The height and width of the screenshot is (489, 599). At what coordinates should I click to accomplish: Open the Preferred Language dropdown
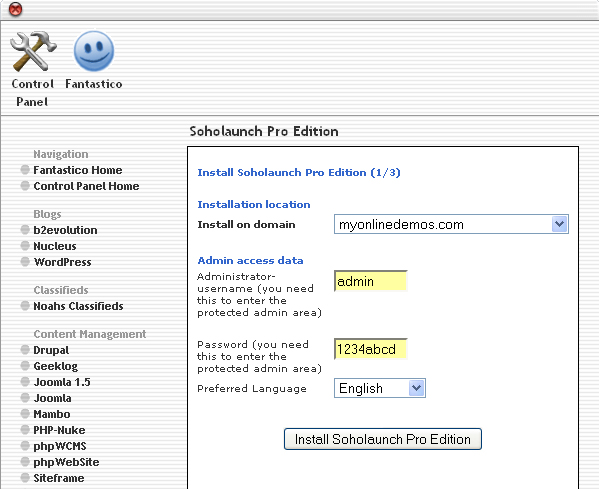[x=380, y=388]
